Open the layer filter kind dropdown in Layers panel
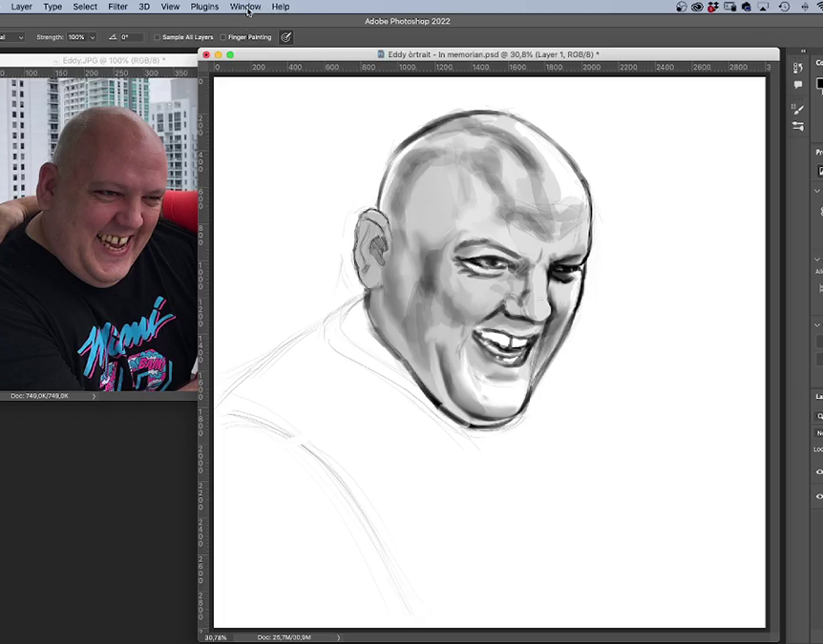This screenshot has height=644, width=823. (x=819, y=416)
